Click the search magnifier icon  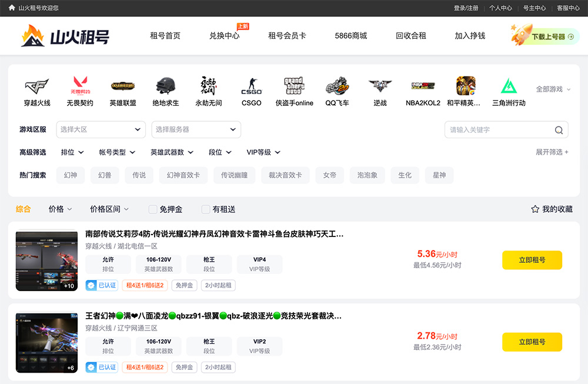point(559,130)
